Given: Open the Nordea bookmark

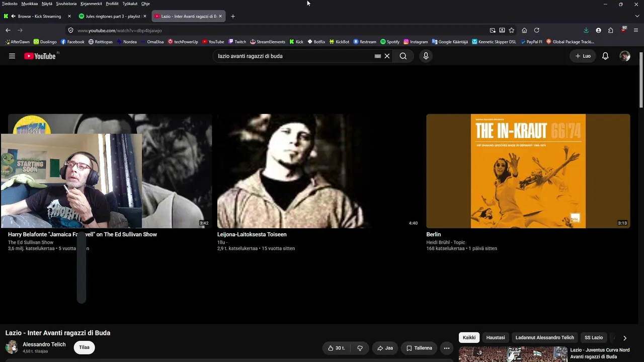Looking at the screenshot, I should click(x=127, y=42).
